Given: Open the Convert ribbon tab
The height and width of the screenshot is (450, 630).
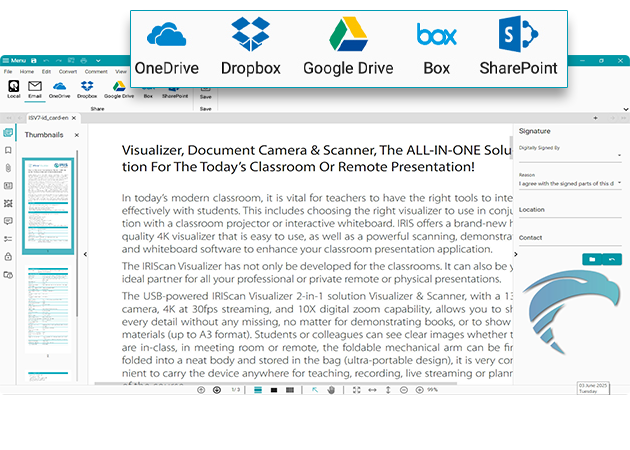Looking at the screenshot, I should [x=68, y=72].
